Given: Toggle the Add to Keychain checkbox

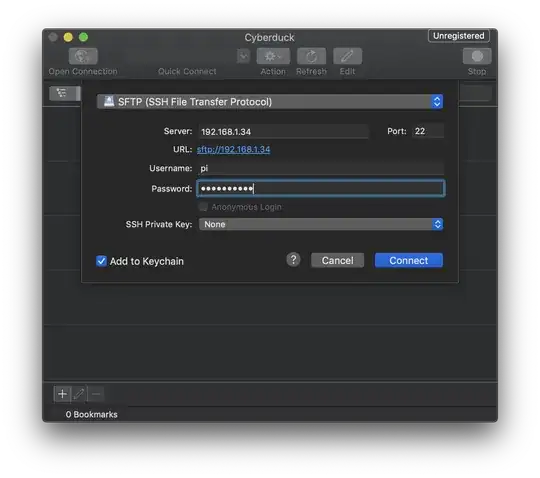Looking at the screenshot, I should pos(101,261).
